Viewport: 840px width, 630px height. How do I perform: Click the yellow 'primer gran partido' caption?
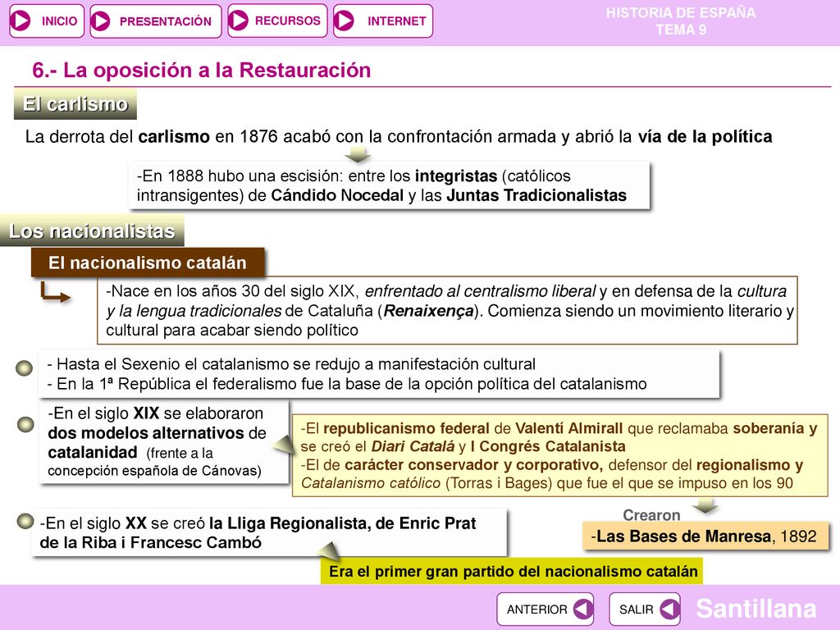[512, 572]
